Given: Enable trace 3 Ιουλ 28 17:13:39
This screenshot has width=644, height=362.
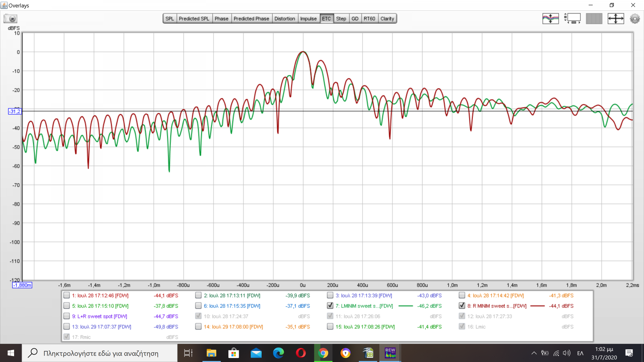Looking at the screenshot, I should (330, 295).
